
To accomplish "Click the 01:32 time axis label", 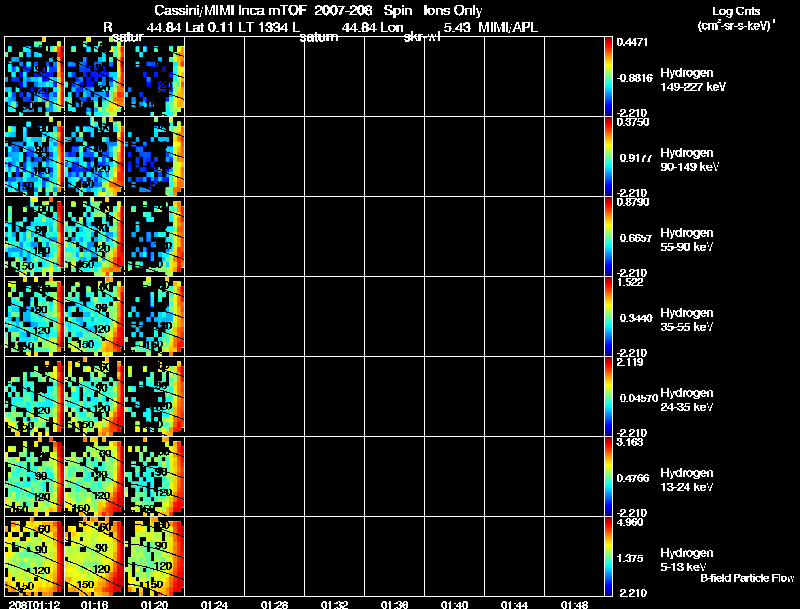I will [x=334, y=604].
